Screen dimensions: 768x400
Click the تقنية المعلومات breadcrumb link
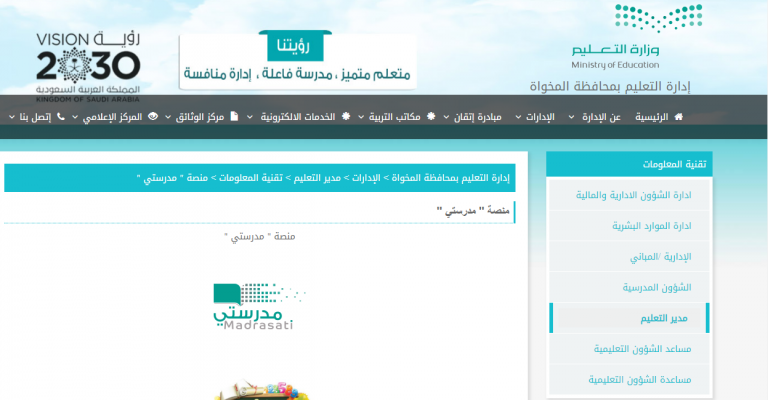click(x=251, y=178)
